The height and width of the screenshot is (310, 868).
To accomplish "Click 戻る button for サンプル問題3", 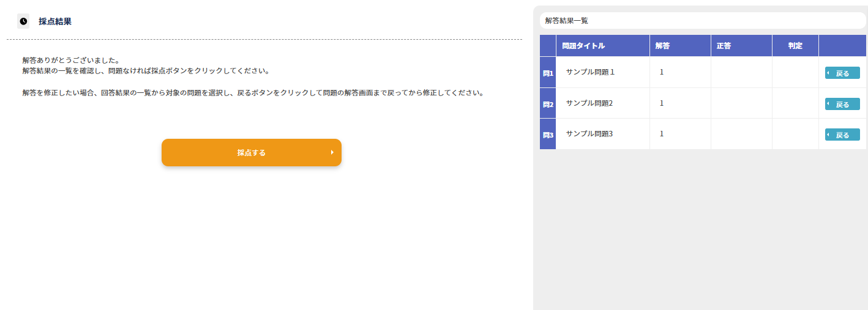I will (842, 135).
